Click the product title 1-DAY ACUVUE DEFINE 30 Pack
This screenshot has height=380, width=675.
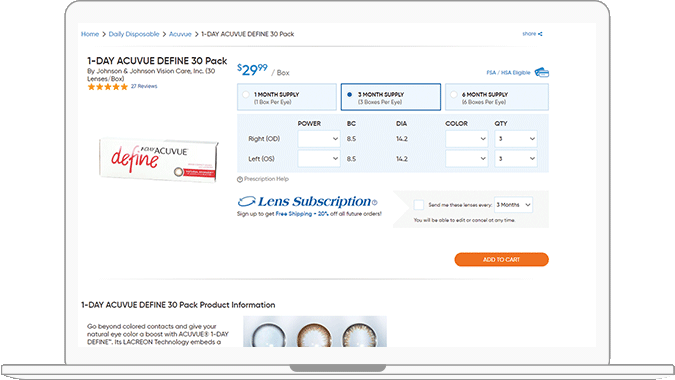[x=157, y=61]
